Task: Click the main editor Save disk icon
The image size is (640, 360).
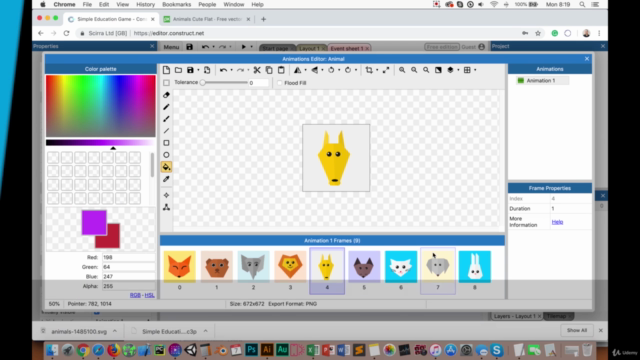Action: click(189, 47)
